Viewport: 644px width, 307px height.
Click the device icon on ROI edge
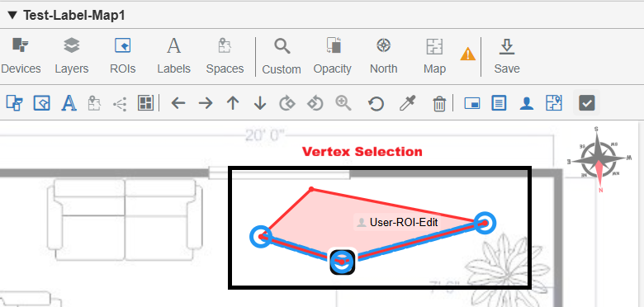tap(342, 262)
